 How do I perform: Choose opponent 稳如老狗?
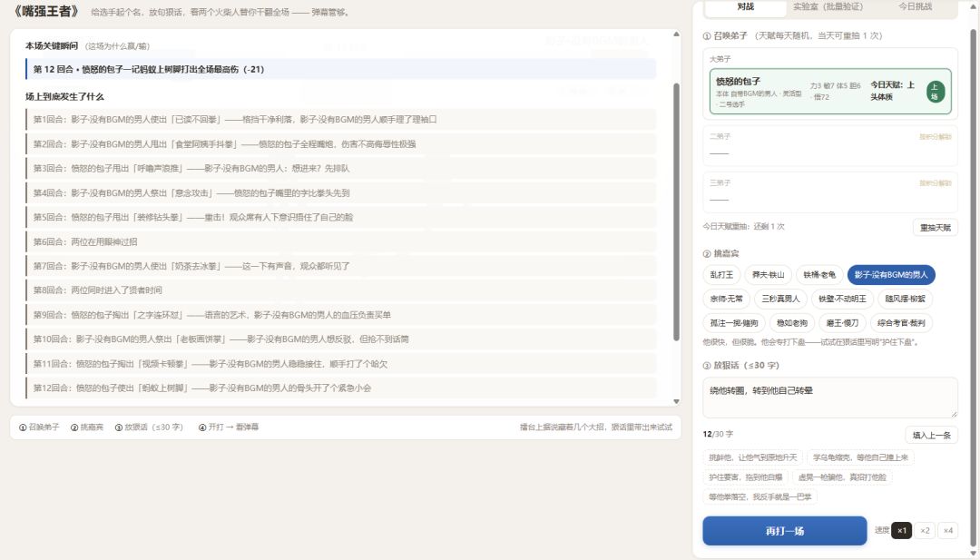(792, 323)
